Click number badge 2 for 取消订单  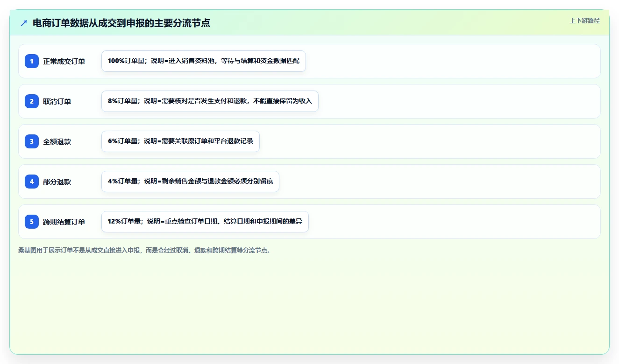coord(32,101)
